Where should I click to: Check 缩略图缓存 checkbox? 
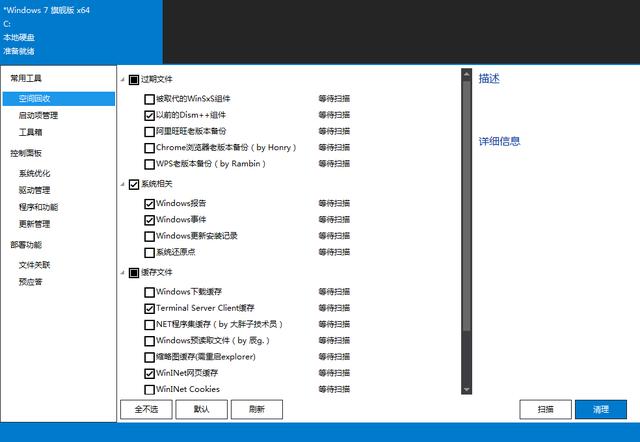(149, 357)
